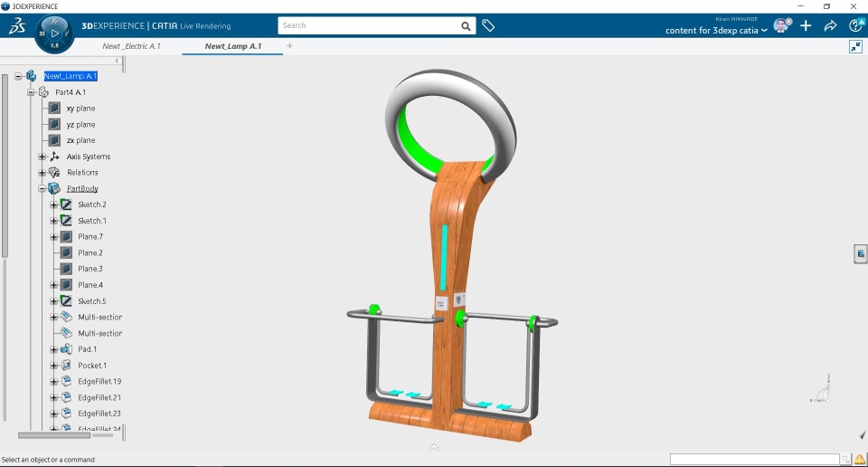This screenshot has height=467, width=868.
Task: Expand the Pocket.1 node
Action: coord(53,365)
